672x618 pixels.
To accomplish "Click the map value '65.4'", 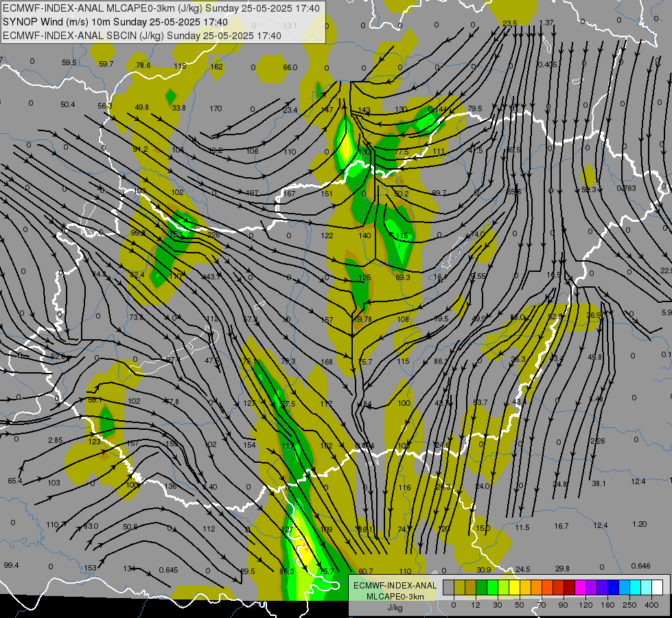I will (x=14, y=481).
